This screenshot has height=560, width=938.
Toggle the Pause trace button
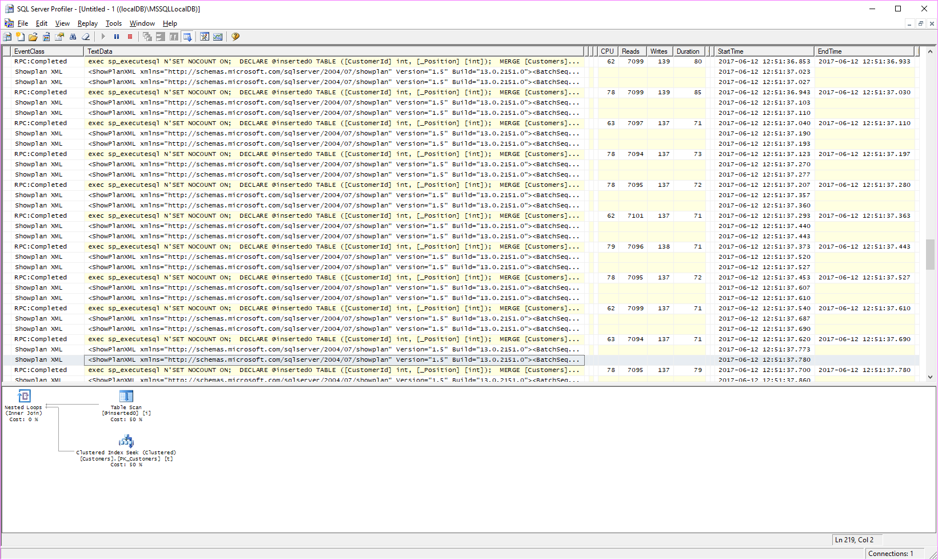point(117,37)
